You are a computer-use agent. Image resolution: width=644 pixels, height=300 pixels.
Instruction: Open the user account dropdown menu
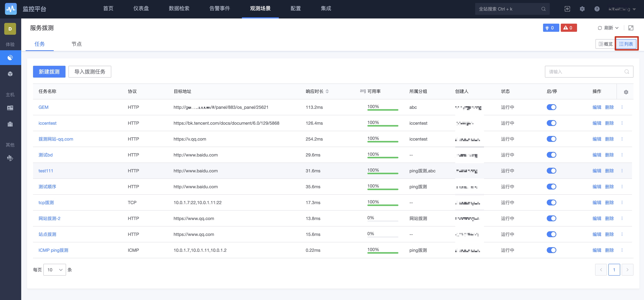(x=622, y=9)
